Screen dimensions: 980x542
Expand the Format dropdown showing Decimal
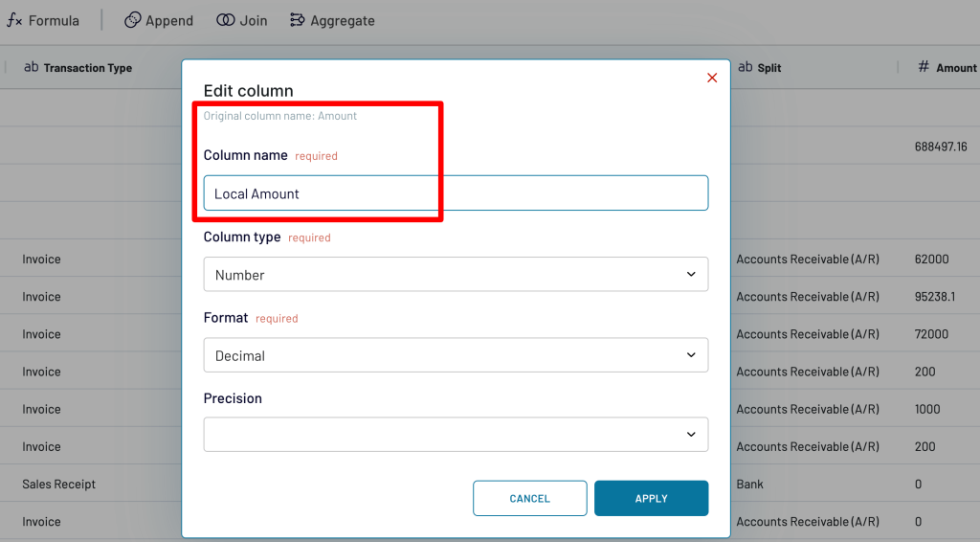(x=456, y=355)
